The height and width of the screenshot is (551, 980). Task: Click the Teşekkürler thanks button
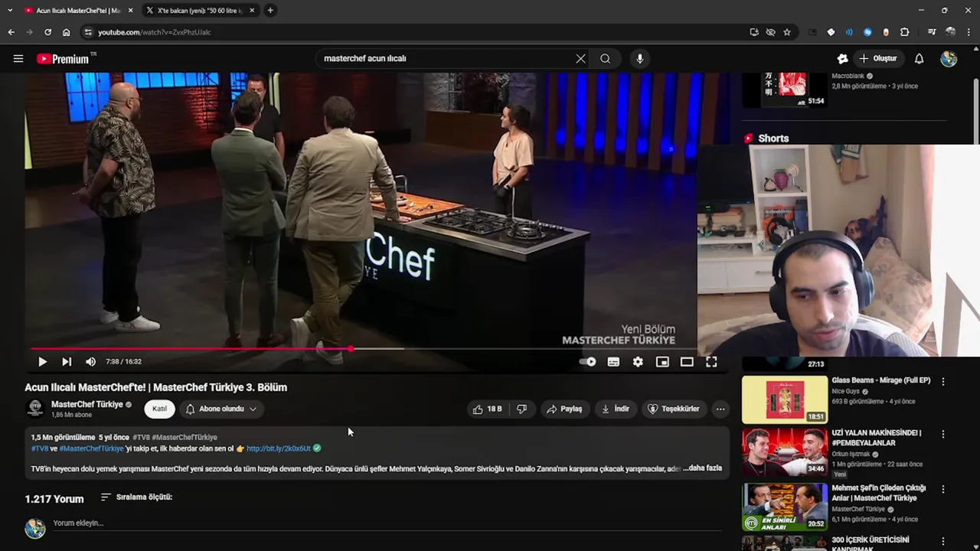tap(674, 409)
